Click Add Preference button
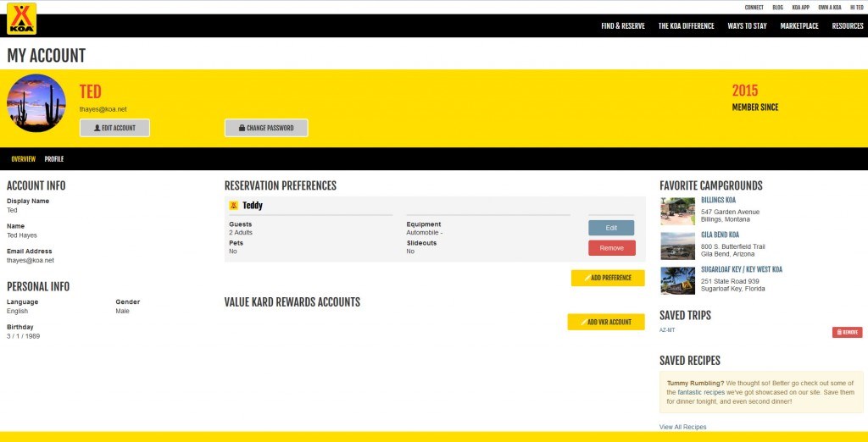The image size is (868, 442). coord(608,278)
